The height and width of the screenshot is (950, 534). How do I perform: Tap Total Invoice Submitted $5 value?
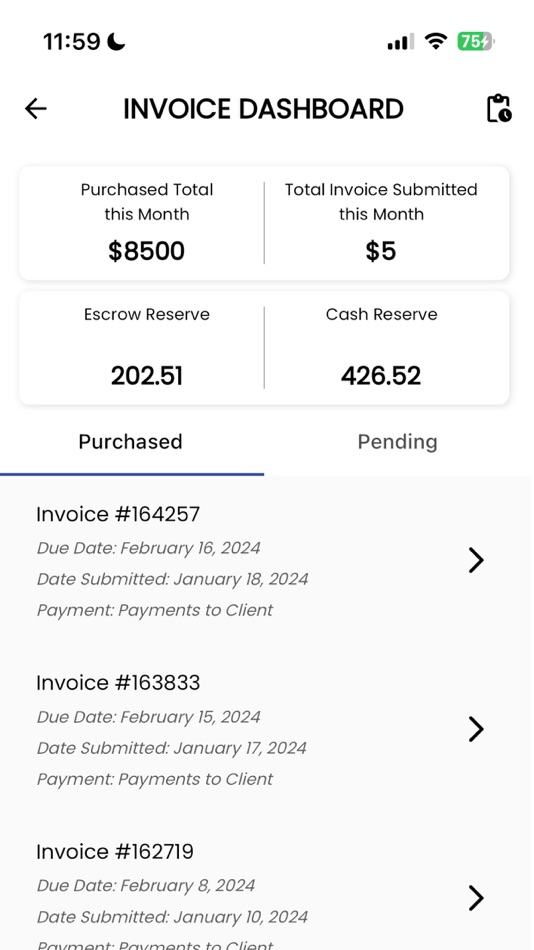coord(381,251)
